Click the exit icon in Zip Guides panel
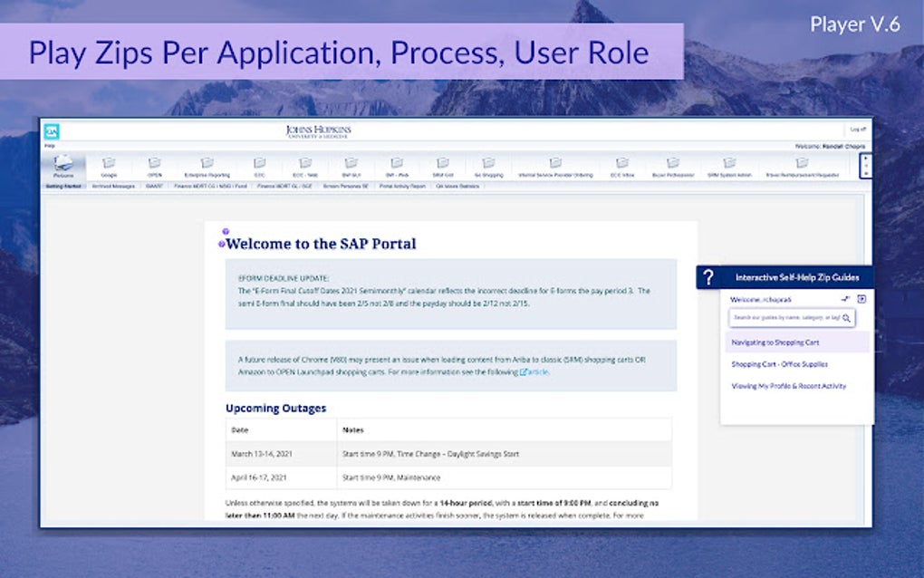This screenshot has width=924, height=578. pos(861,299)
